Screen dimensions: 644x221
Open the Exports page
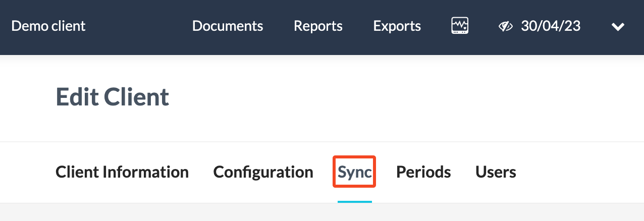click(x=397, y=26)
